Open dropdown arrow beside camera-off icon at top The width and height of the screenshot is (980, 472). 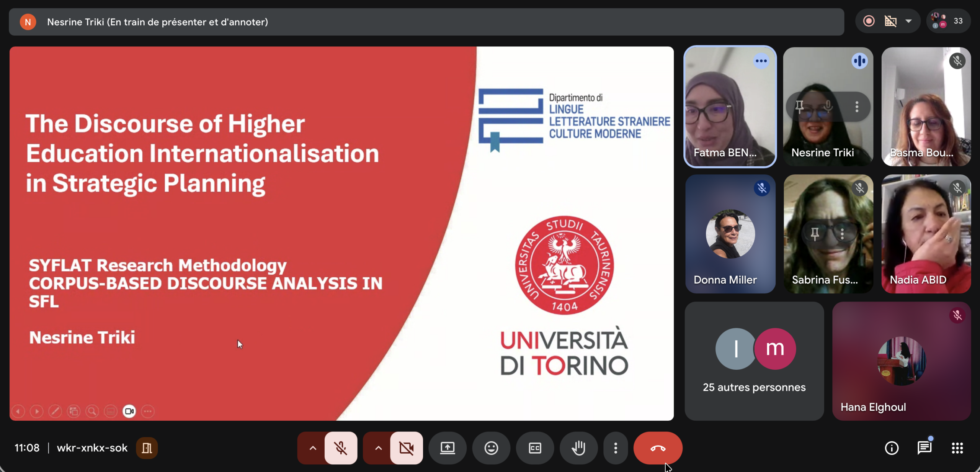pyautogui.click(x=908, y=21)
